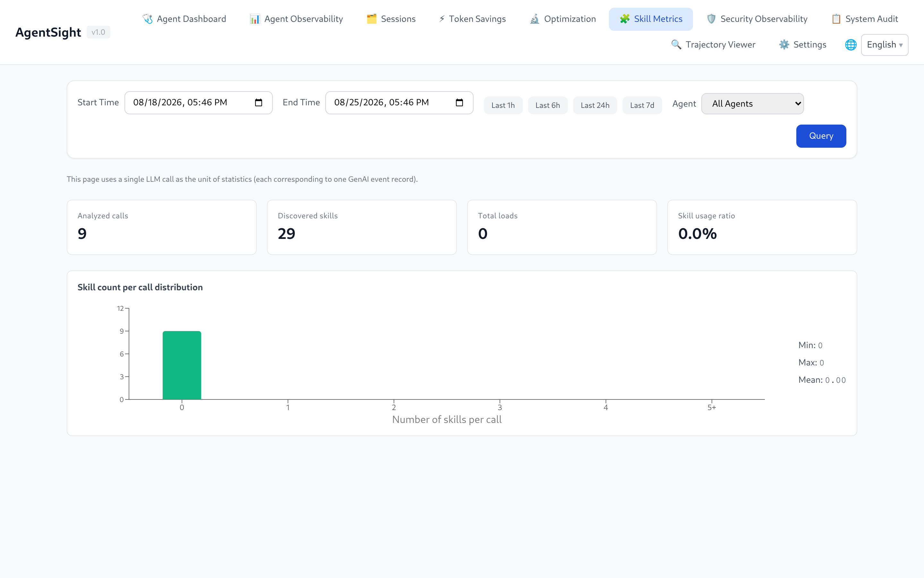Click the stethoscope icon for Agent Dashboard
Image resolution: width=924 pixels, height=578 pixels.
(147, 19)
